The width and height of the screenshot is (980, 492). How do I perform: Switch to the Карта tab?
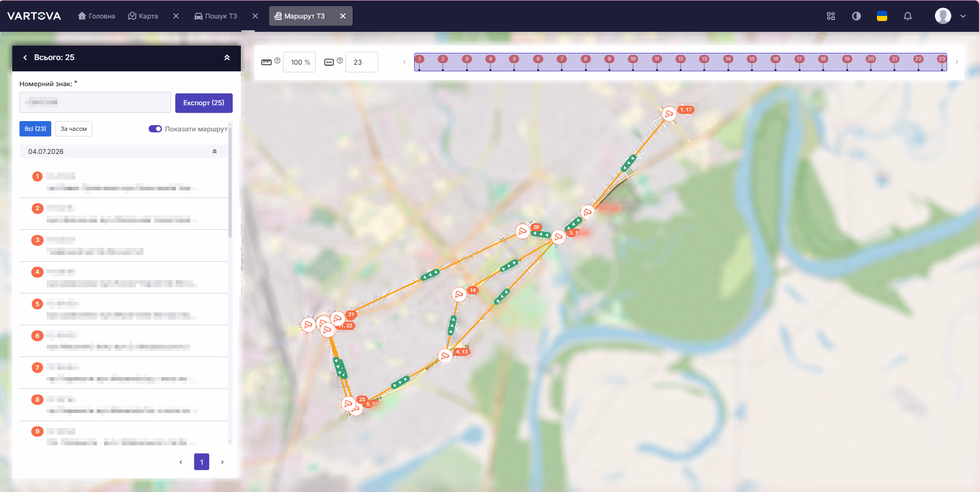tap(143, 16)
